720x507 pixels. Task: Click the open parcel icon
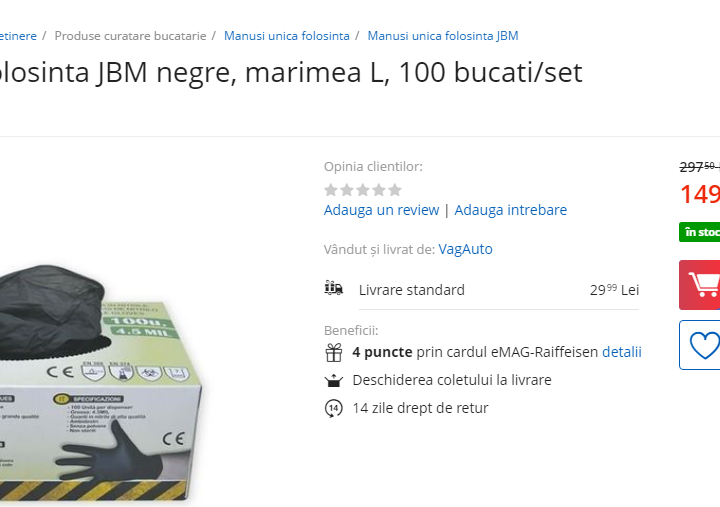[334, 380]
